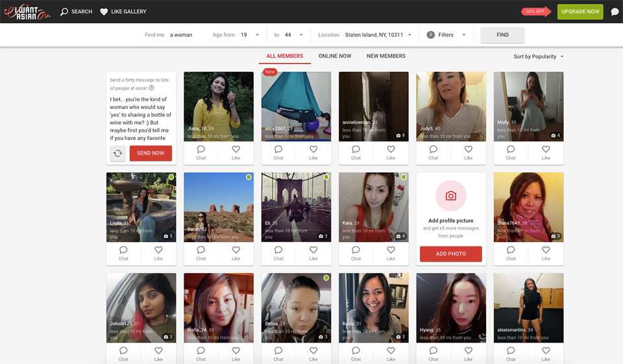The width and height of the screenshot is (623, 364).
Task: Switch to Online Now tab
Action: tap(334, 56)
